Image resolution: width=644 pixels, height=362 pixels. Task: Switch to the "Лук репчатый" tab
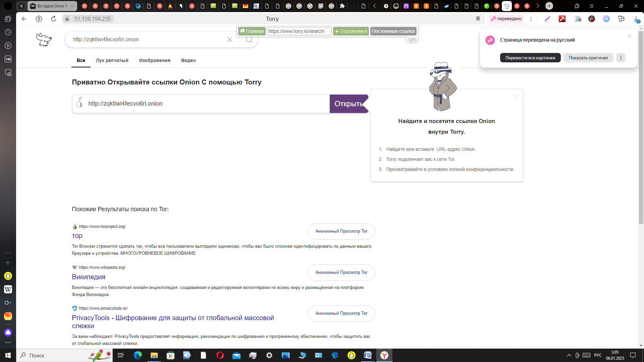coord(112,60)
